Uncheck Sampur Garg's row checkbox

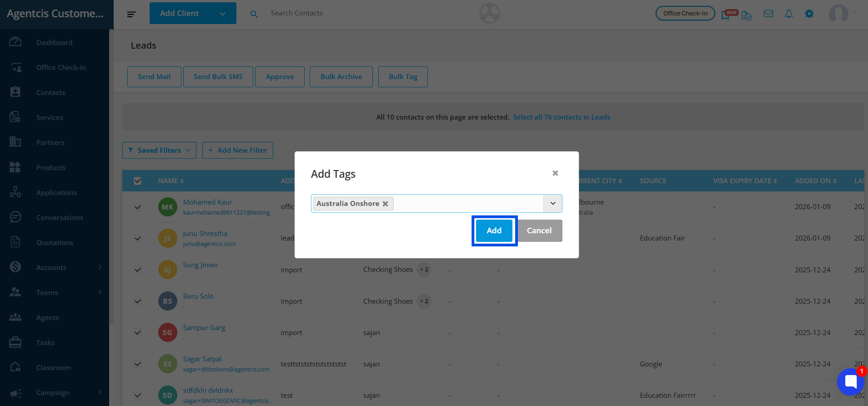point(138,332)
